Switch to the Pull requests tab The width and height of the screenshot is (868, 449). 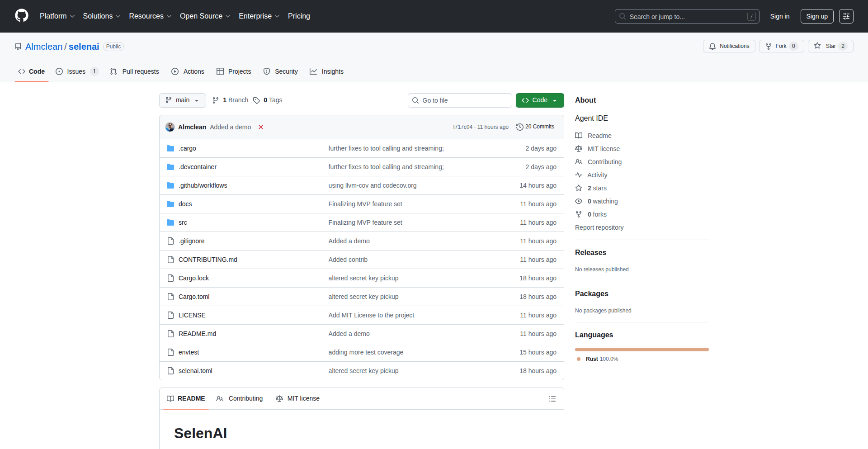click(x=135, y=71)
